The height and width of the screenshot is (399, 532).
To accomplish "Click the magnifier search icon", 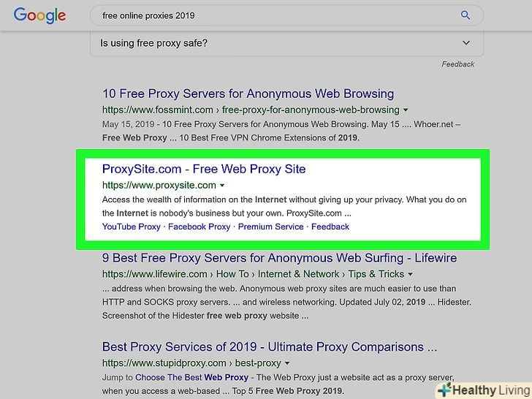I will click(465, 15).
